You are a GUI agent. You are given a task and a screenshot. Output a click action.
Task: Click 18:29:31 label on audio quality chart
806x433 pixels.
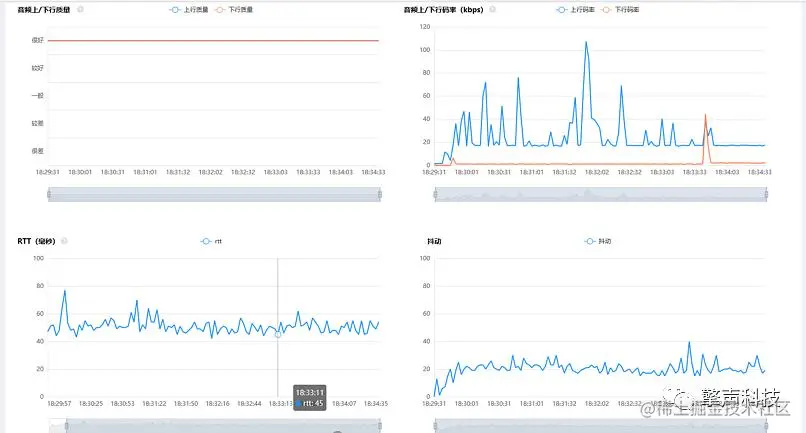[x=47, y=172]
